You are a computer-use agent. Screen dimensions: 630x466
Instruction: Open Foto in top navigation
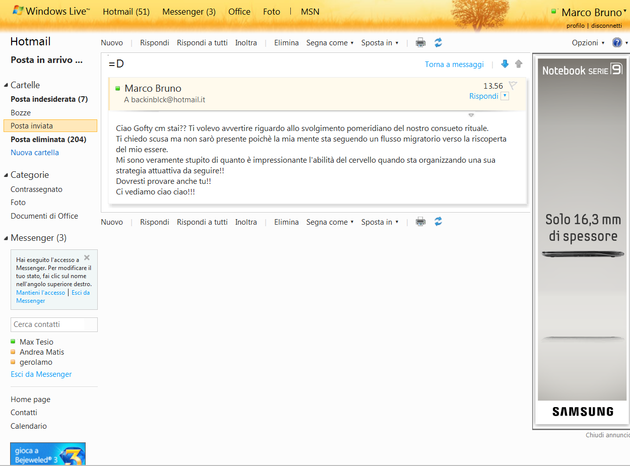[272, 12]
